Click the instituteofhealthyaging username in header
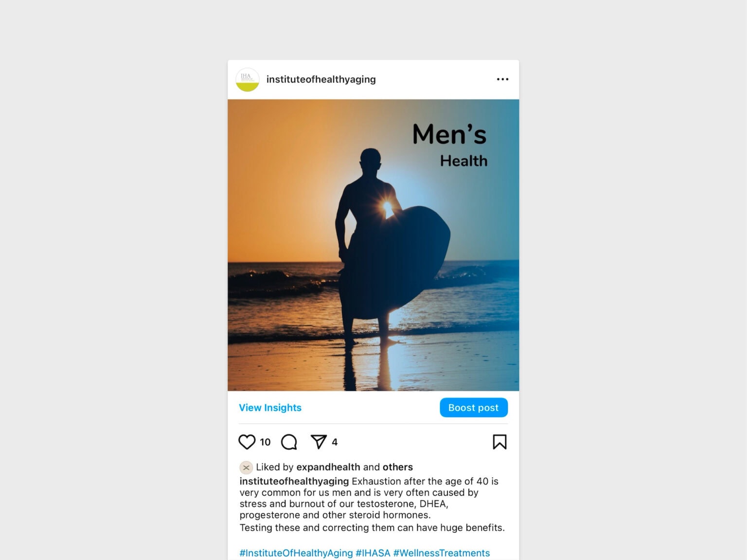 tap(321, 79)
